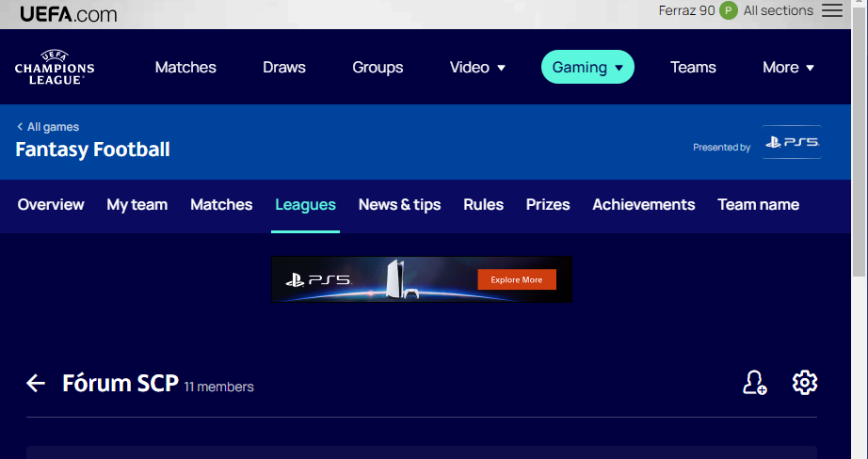Select the Leagues tab

[306, 205]
